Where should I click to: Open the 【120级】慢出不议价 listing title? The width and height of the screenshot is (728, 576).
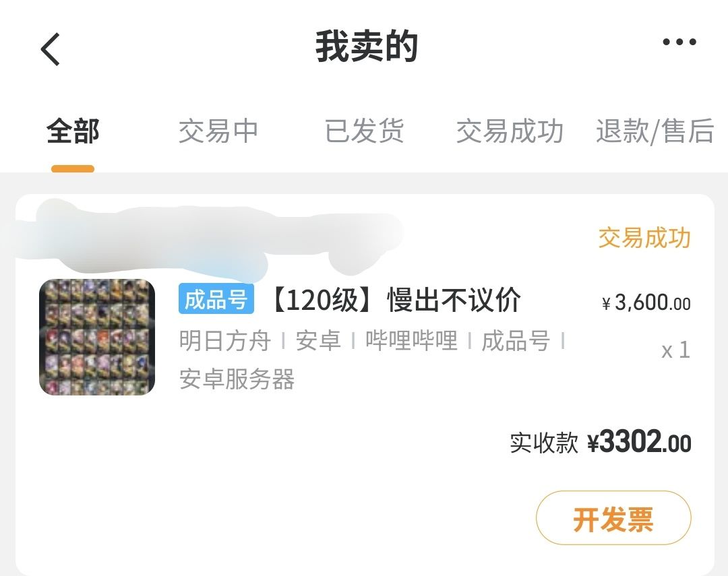pos(396,300)
